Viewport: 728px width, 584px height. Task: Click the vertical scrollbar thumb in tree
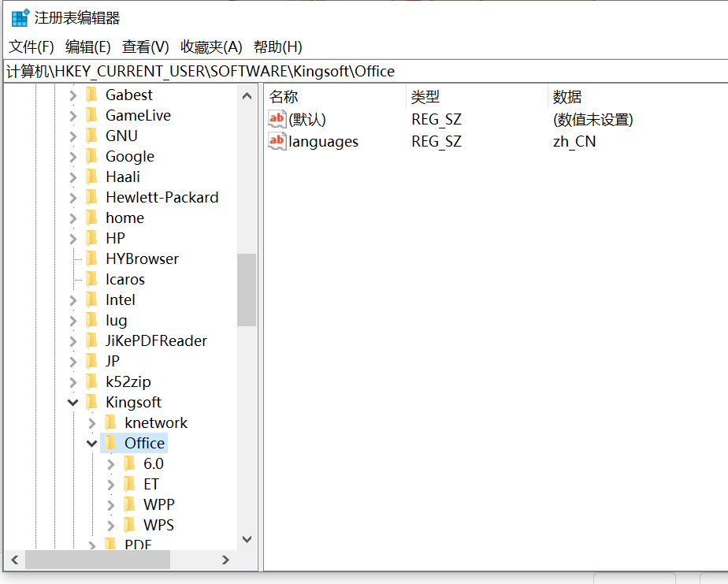[247, 290]
